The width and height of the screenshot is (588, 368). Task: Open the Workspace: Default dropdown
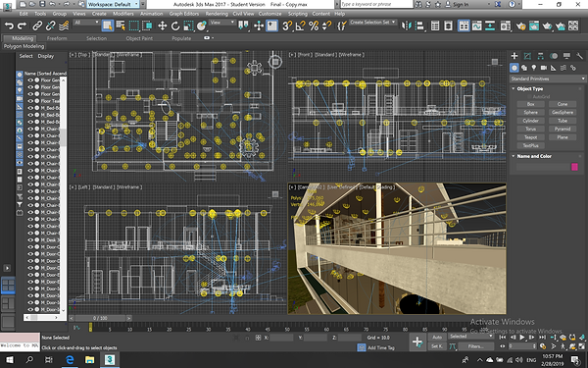click(113, 4)
